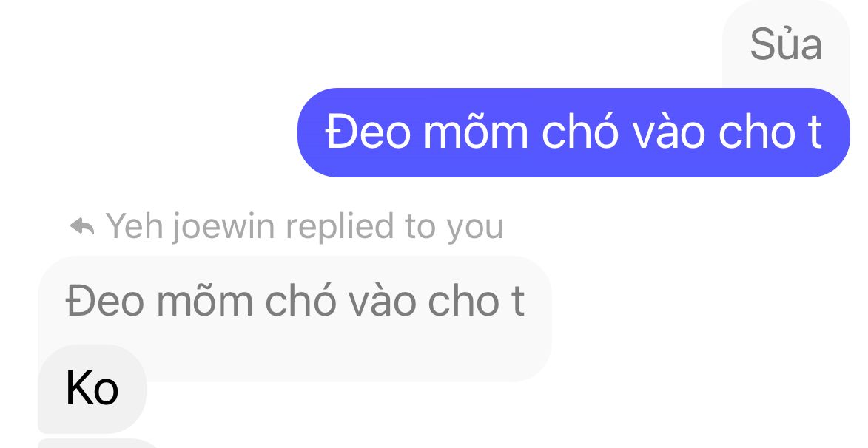This screenshot has height=448, width=868.
Task: Select the blue sent message bubble
Action: 573,133
